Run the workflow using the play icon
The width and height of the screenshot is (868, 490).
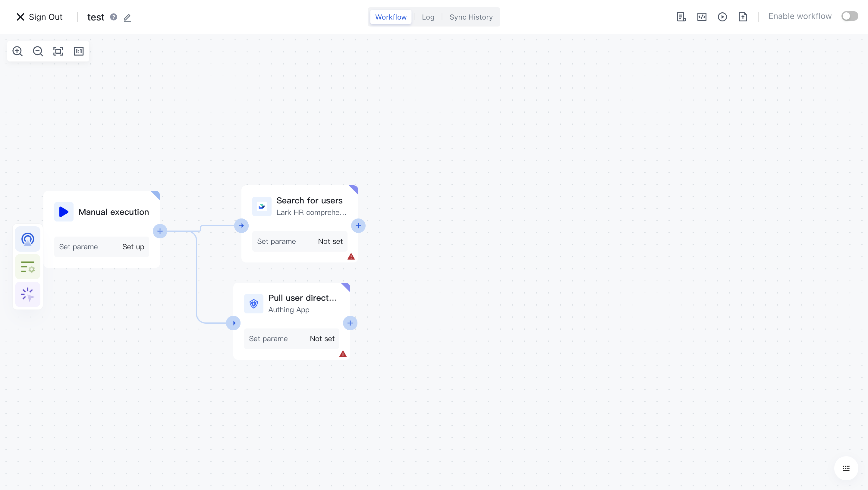coord(722,17)
